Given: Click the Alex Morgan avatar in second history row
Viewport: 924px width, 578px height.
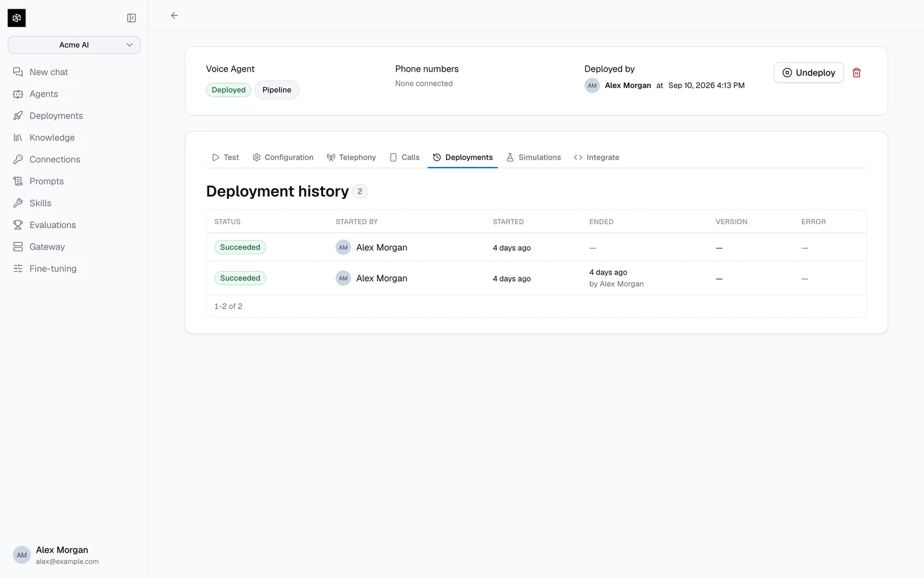Looking at the screenshot, I should 343,278.
